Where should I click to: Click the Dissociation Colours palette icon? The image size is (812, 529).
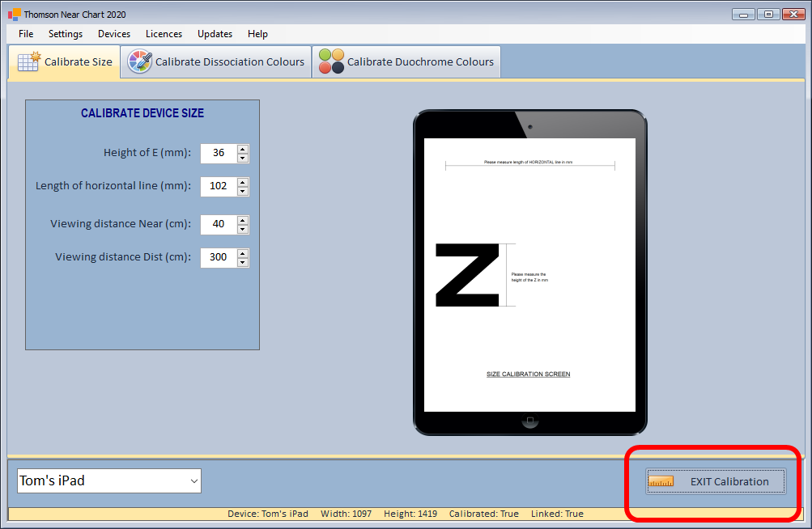coord(139,62)
